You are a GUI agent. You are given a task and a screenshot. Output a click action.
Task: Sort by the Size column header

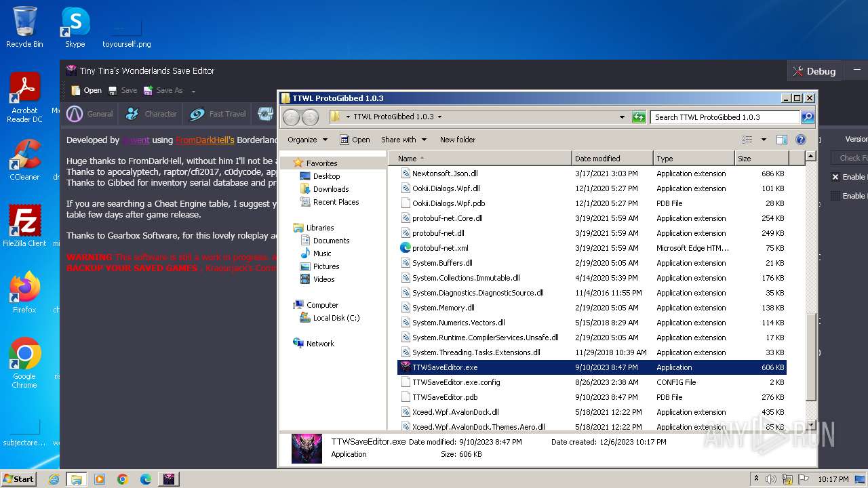pyautogui.click(x=762, y=159)
